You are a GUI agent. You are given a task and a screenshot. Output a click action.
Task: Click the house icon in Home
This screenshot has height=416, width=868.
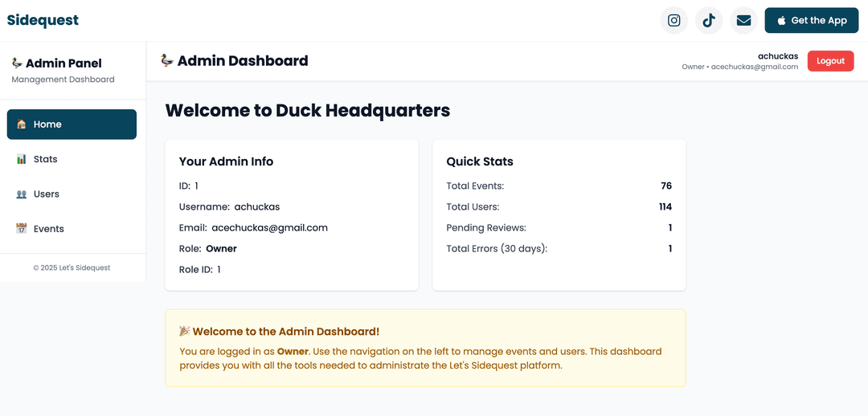(22, 124)
